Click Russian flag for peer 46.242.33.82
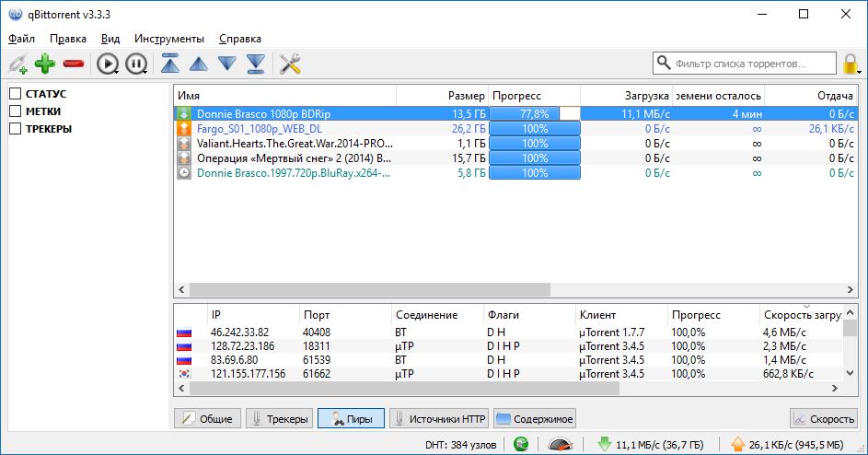Image resolution: width=868 pixels, height=455 pixels. pyautogui.click(x=184, y=332)
